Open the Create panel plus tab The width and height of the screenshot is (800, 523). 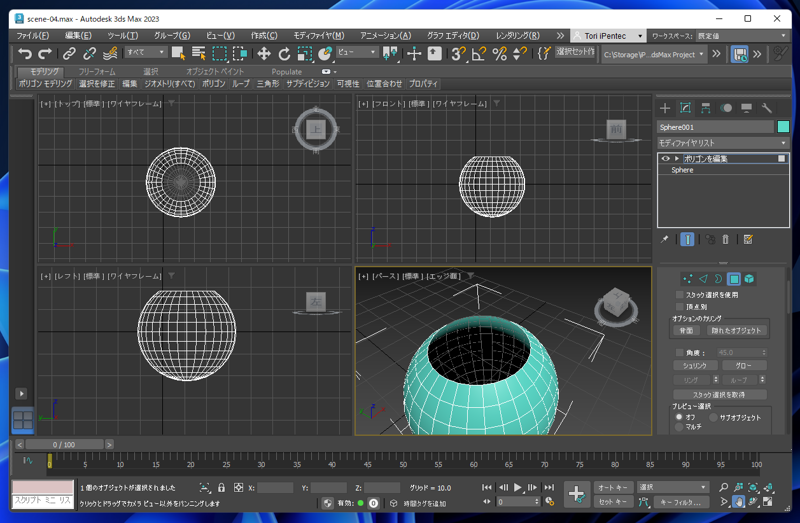[x=665, y=108]
